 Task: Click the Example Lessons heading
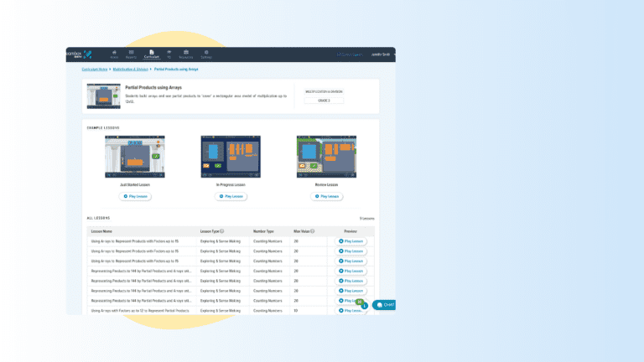coord(103,127)
